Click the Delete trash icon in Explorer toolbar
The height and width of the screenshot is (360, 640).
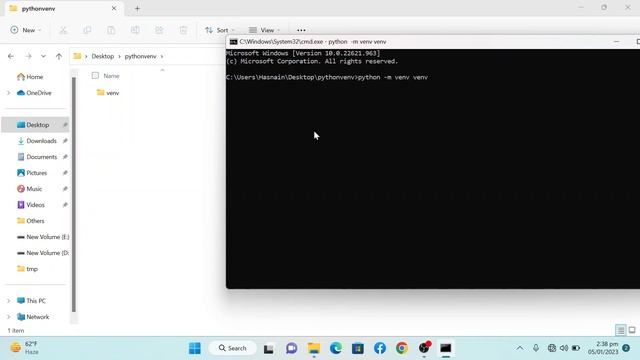pyautogui.click(x=183, y=30)
